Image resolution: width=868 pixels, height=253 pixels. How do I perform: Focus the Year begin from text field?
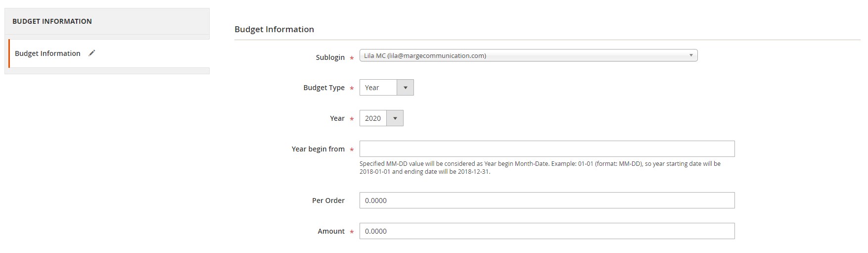pyautogui.click(x=547, y=149)
